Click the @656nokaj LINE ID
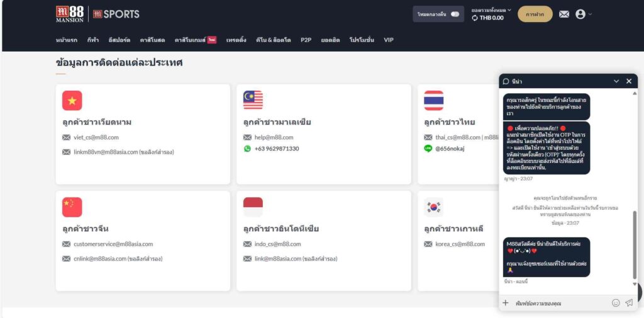The image size is (644, 318). (450, 149)
